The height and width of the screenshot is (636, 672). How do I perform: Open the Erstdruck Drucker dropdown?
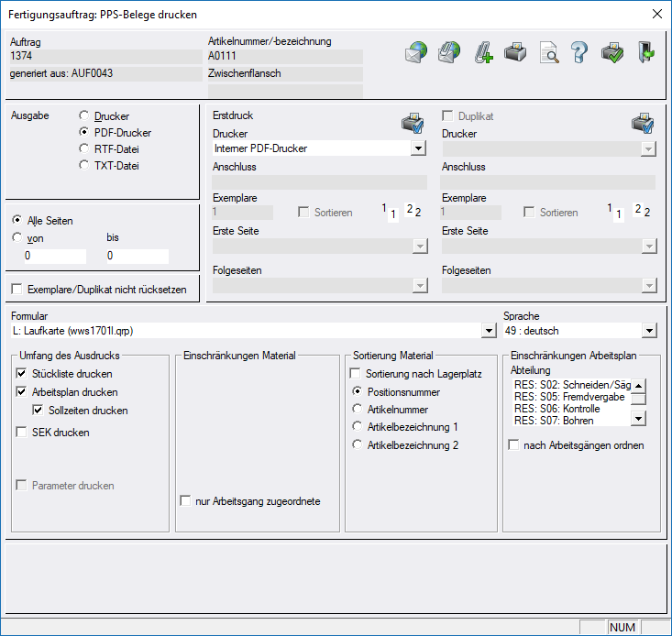tap(418, 148)
